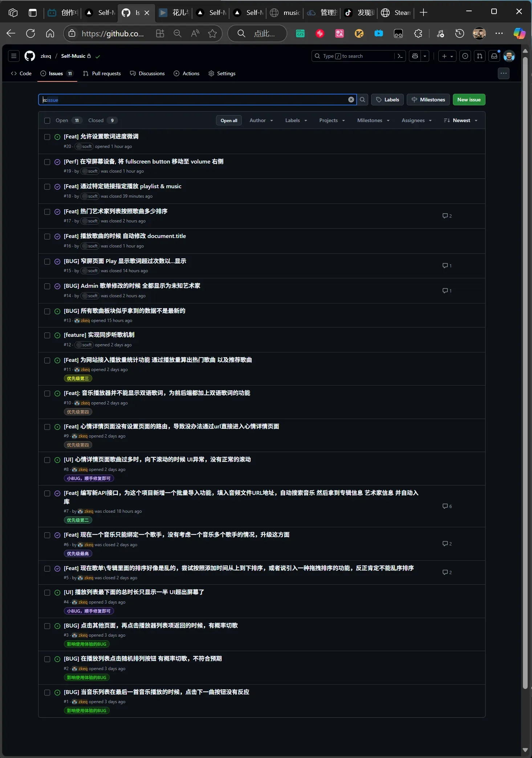Select checkbox for issue #18 playlist & music
This screenshot has height=758, width=532.
click(x=47, y=187)
